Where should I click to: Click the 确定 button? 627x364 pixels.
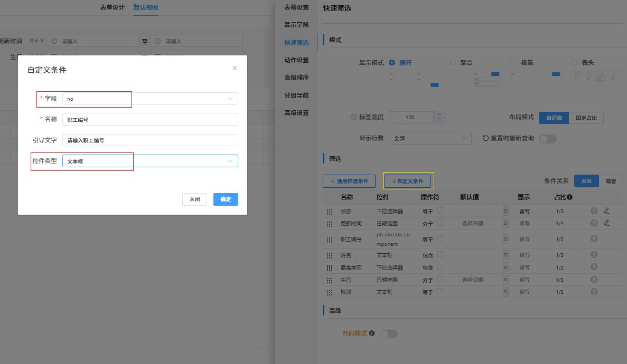[226, 199]
